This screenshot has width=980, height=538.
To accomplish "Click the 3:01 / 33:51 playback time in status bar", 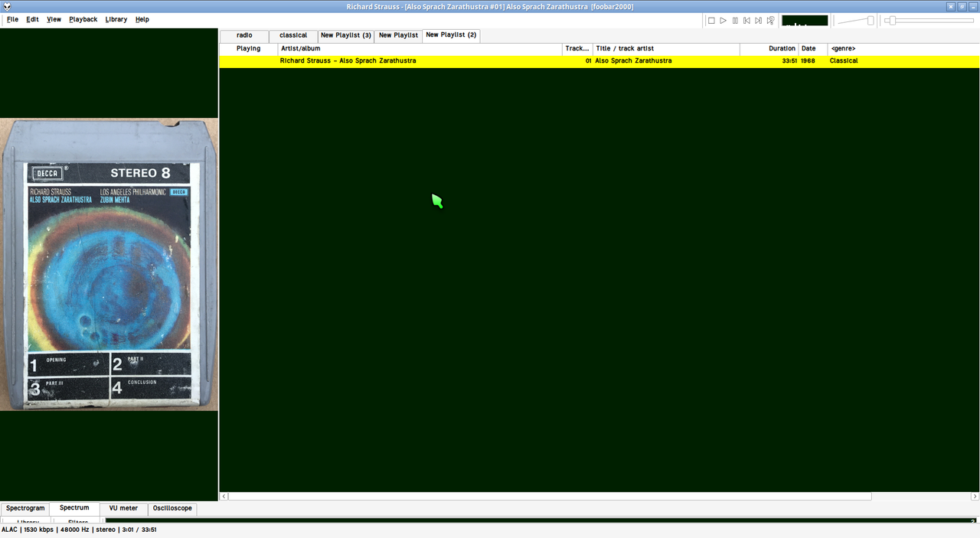I will [x=139, y=530].
